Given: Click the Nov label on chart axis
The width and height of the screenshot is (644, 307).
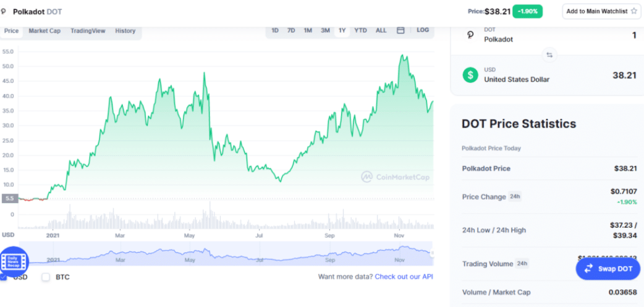Looking at the screenshot, I should (x=399, y=235).
